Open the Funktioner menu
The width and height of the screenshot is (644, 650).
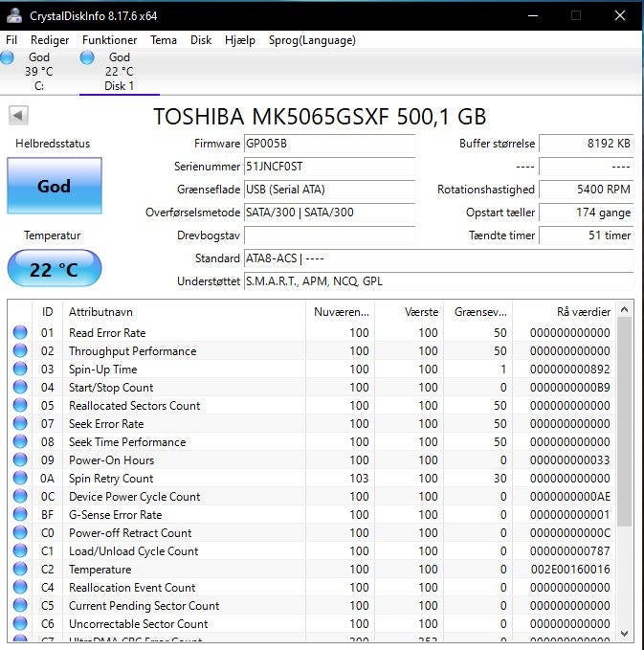click(x=109, y=40)
